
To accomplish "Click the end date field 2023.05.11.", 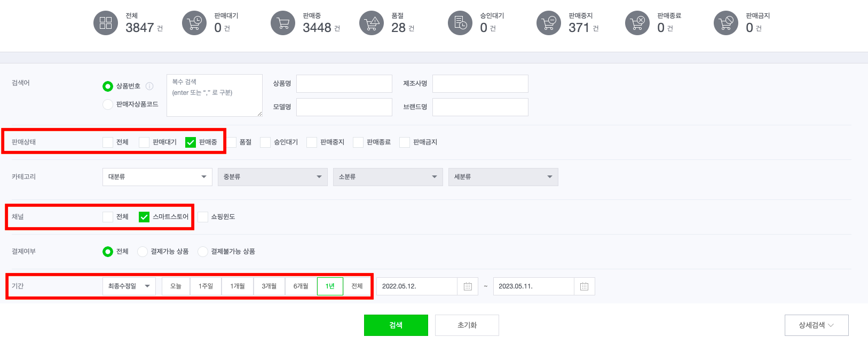I will 533,286.
